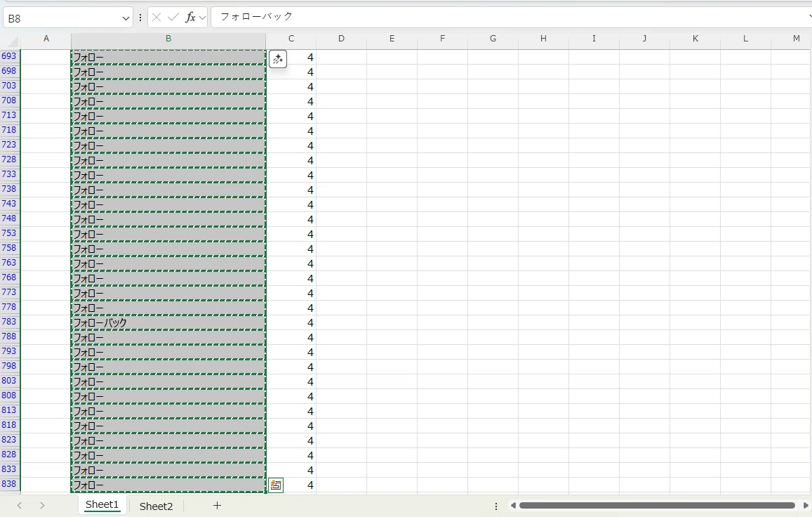
Task: Expand the dropdown next to fx
Action: coord(203,18)
